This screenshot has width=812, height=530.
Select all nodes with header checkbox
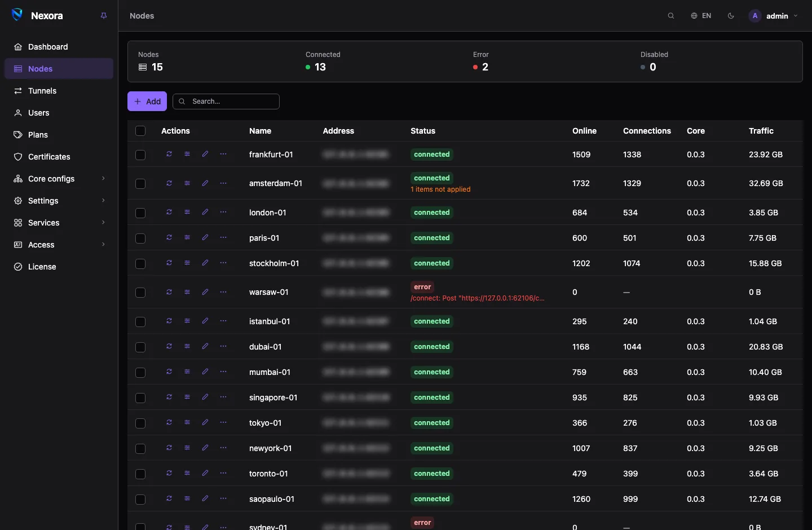pyautogui.click(x=140, y=131)
